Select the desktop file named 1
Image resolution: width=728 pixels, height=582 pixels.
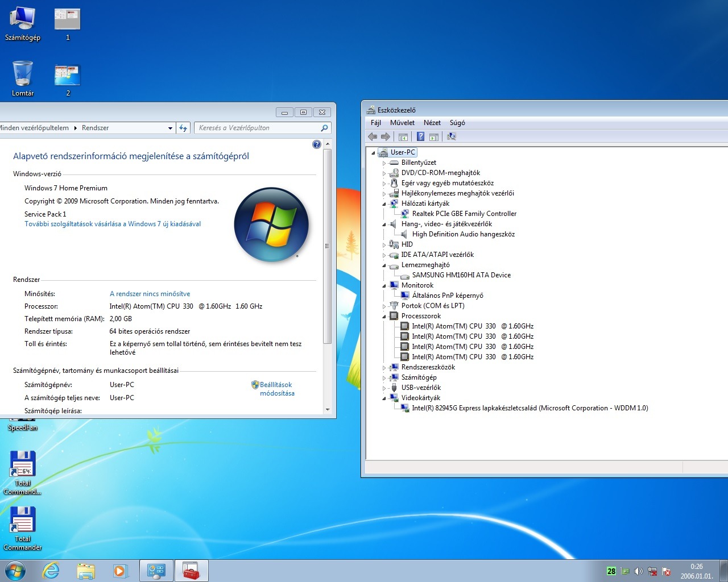coord(68,24)
